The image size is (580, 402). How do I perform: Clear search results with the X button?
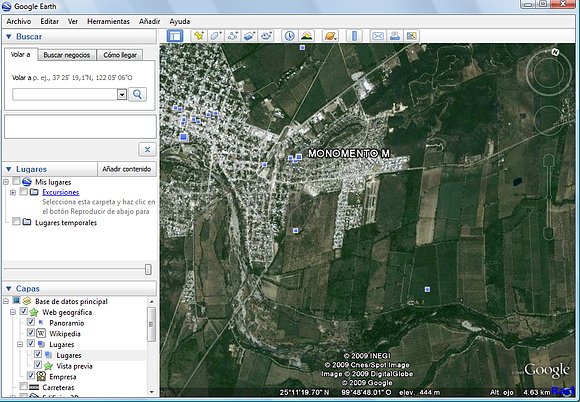pos(147,149)
